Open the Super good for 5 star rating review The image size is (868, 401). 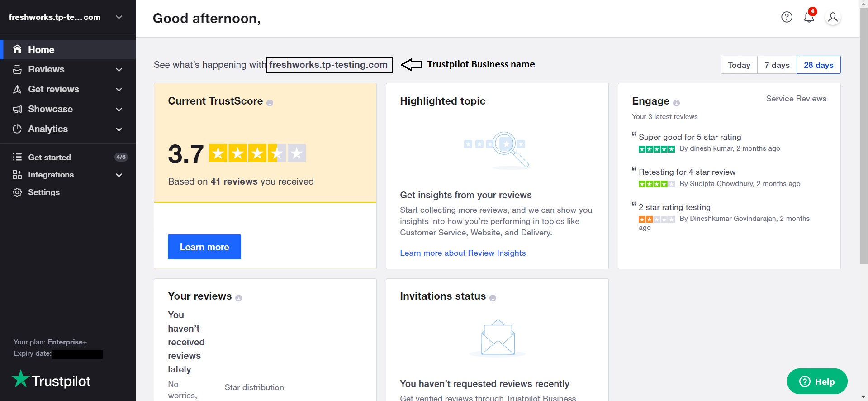click(690, 137)
